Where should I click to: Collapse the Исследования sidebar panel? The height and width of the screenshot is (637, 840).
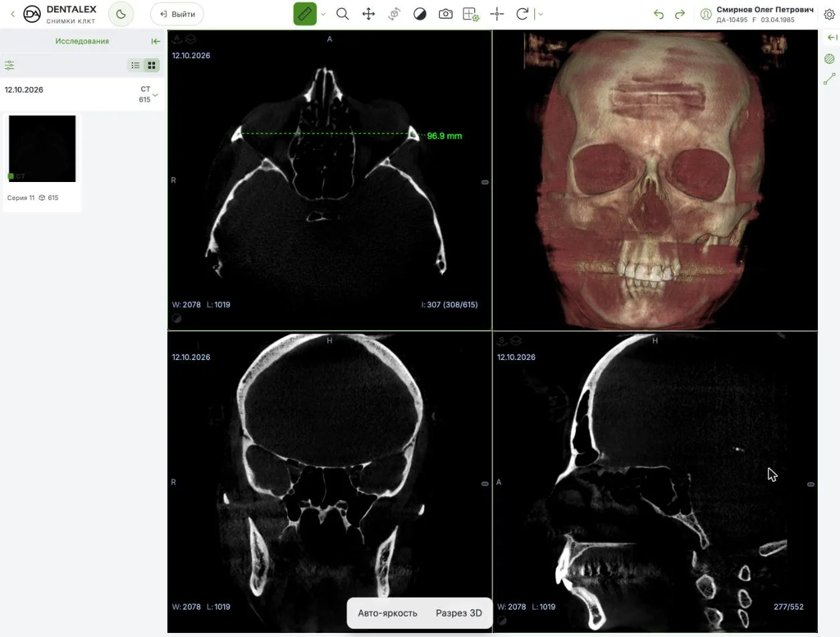156,41
